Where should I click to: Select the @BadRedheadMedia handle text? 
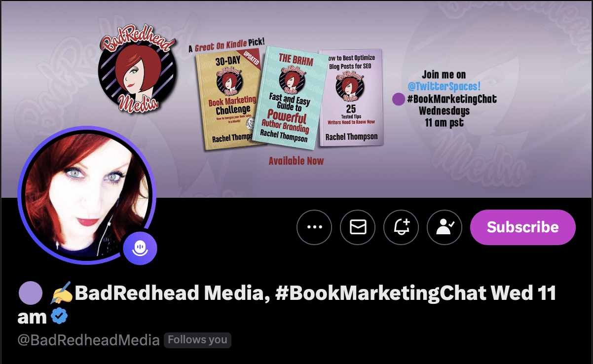click(88, 340)
